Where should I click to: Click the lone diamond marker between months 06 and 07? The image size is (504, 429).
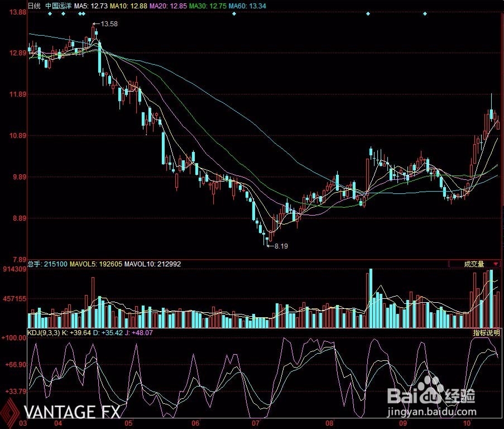[x=234, y=14]
